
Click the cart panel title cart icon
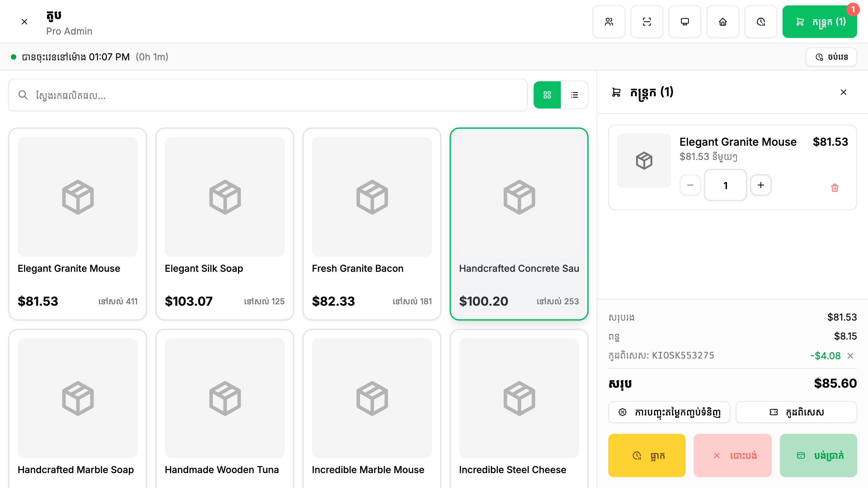[616, 92]
